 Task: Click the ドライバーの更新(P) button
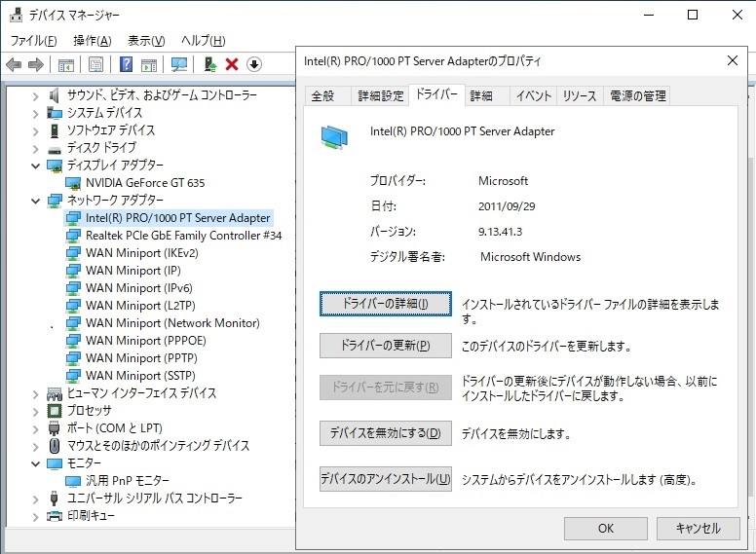(385, 346)
